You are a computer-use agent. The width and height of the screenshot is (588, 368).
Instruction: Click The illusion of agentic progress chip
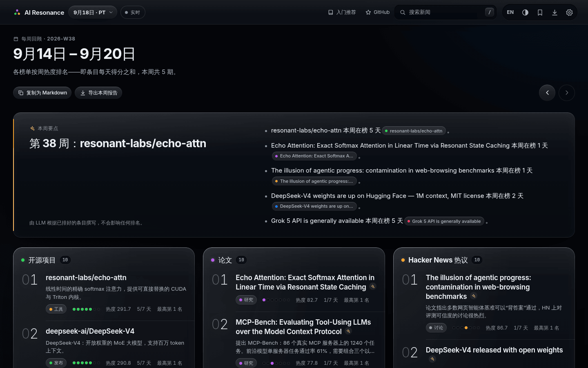[314, 181]
